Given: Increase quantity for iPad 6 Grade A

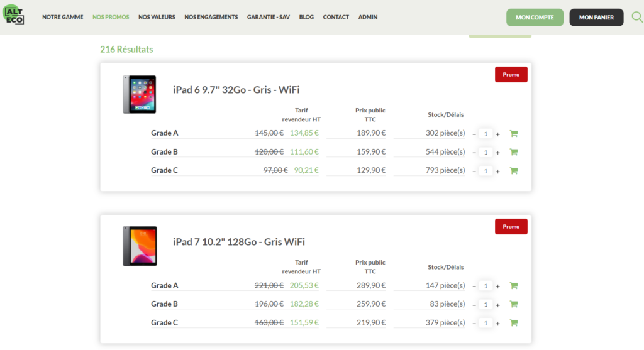Looking at the screenshot, I should click(498, 134).
